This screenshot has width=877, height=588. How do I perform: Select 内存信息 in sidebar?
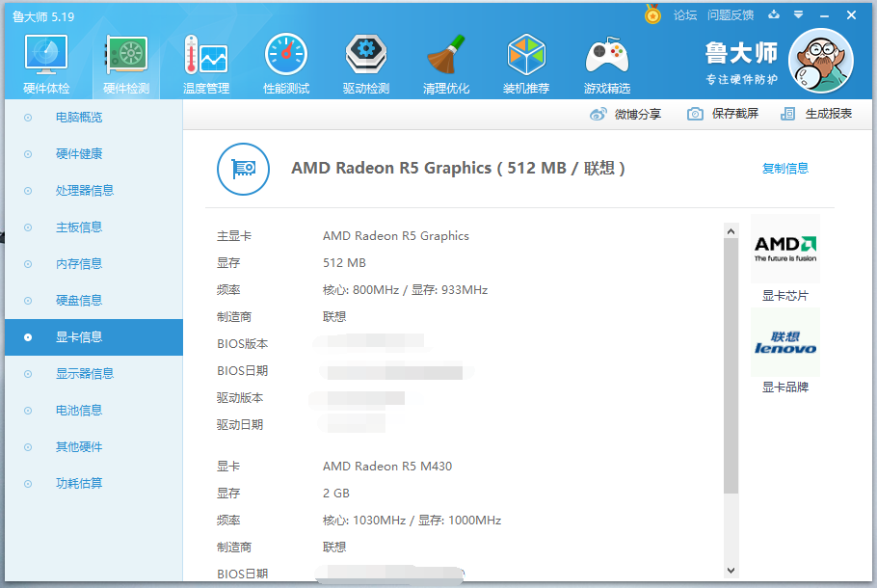click(94, 264)
